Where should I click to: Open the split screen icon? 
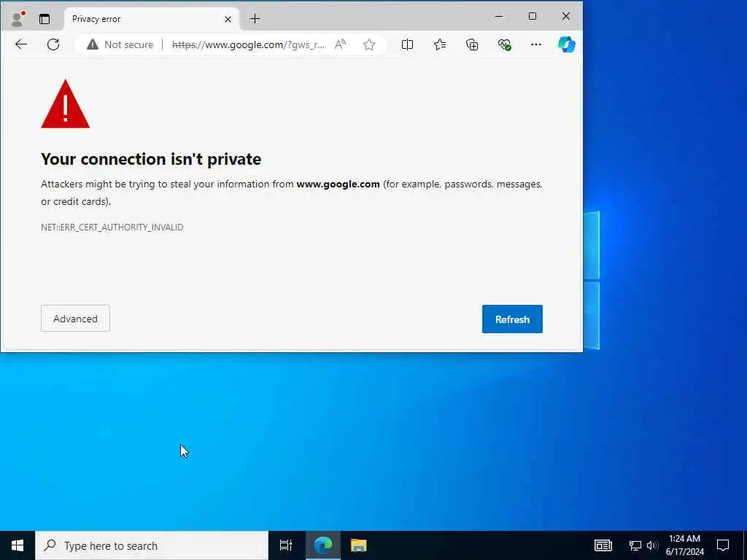[407, 44]
